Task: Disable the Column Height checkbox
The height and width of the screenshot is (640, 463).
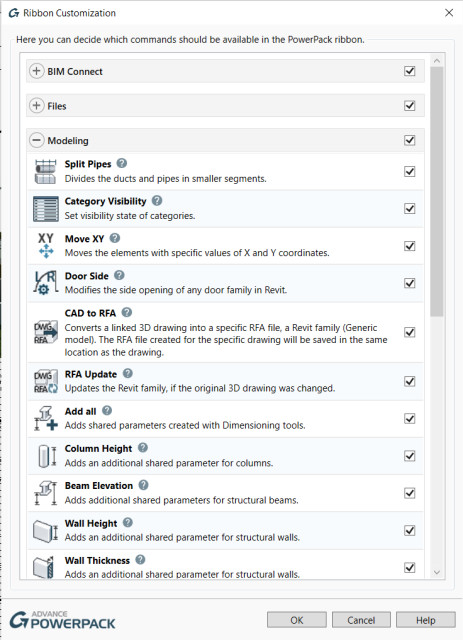Action: click(x=410, y=456)
